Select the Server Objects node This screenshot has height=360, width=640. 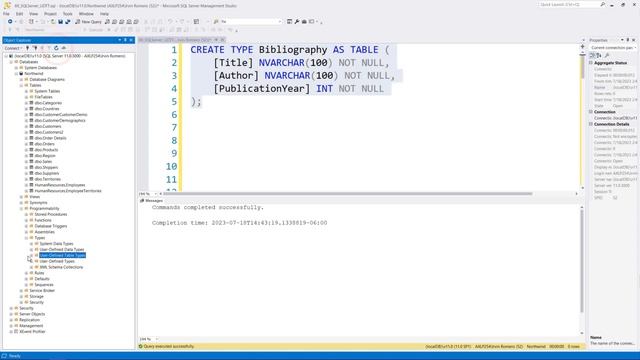tap(32, 314)
